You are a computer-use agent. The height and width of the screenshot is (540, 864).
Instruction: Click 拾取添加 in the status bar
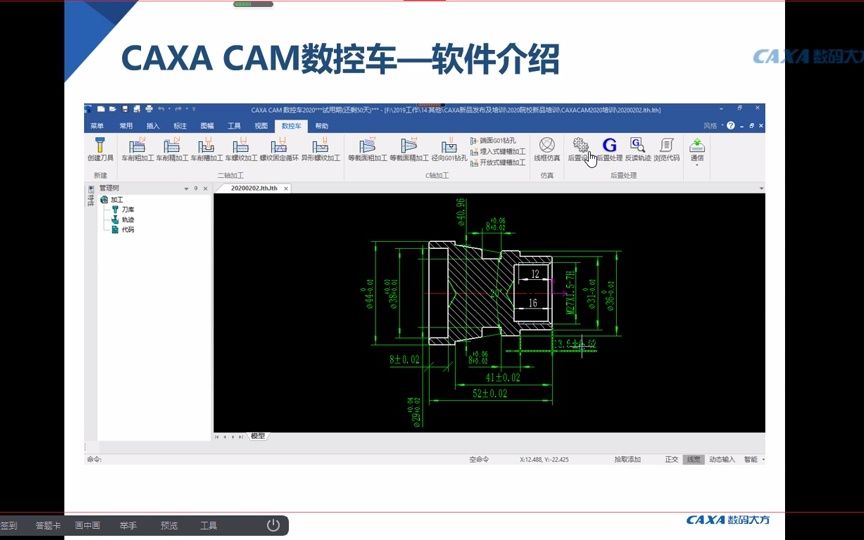pos(628,459)
